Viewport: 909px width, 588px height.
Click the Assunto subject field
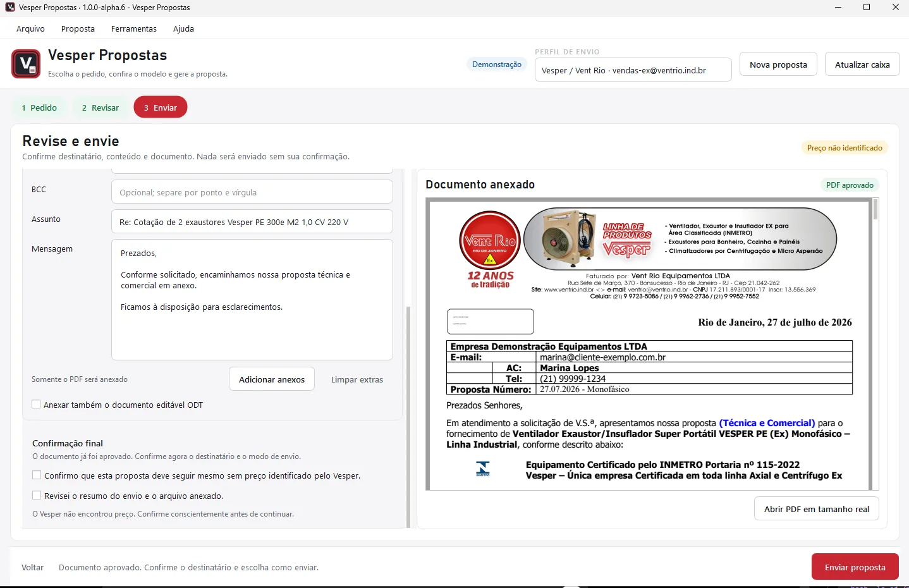[x=252, y=222]
